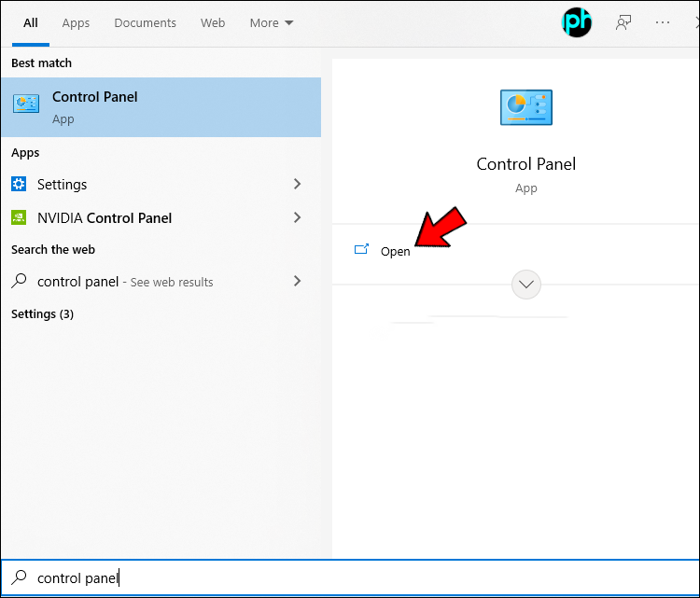Click the Best match heading
This screenshot has width=700, height=598.
coord(41,63)
